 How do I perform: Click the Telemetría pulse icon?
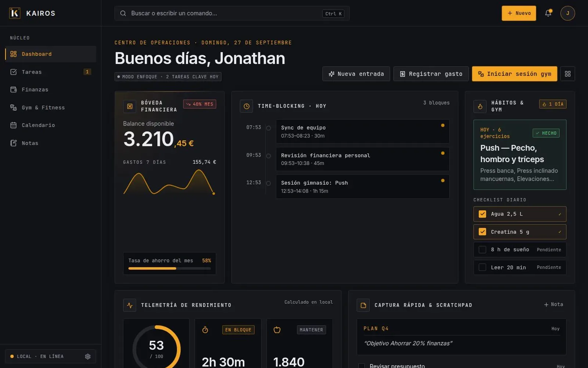pyautogui.click(x=130, y=305)
